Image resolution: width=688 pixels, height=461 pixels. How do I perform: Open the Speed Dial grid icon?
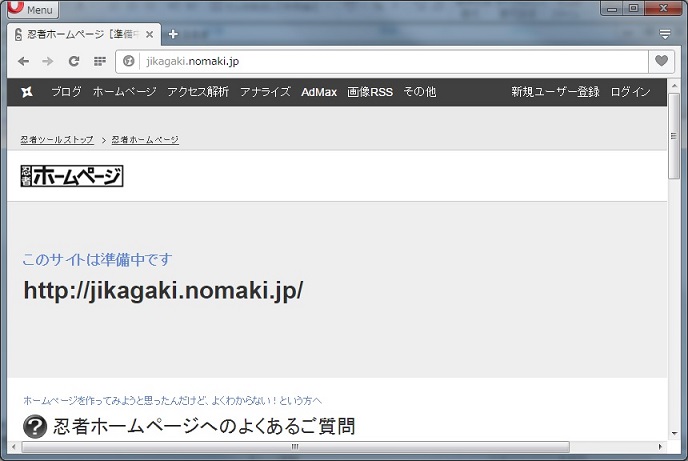pos(100,61)
